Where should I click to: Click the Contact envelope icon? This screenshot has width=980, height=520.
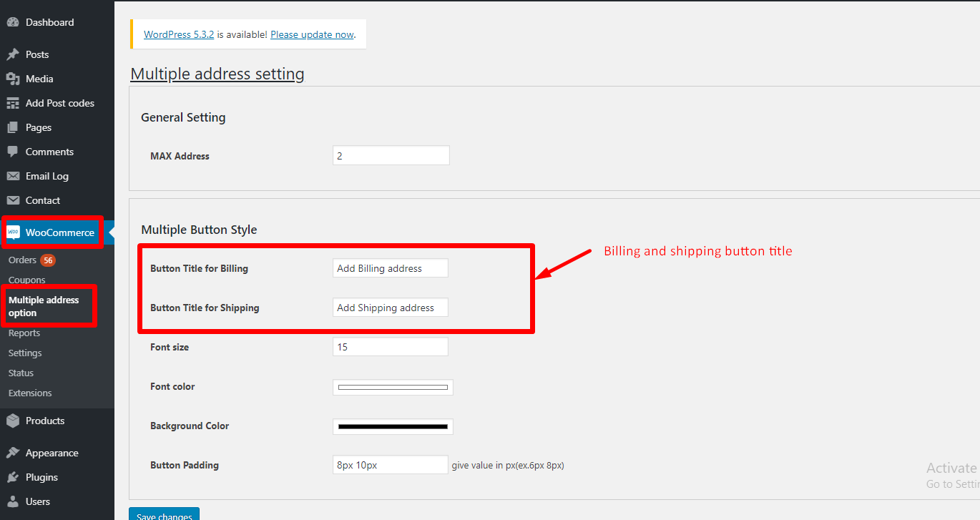point(14,200)
